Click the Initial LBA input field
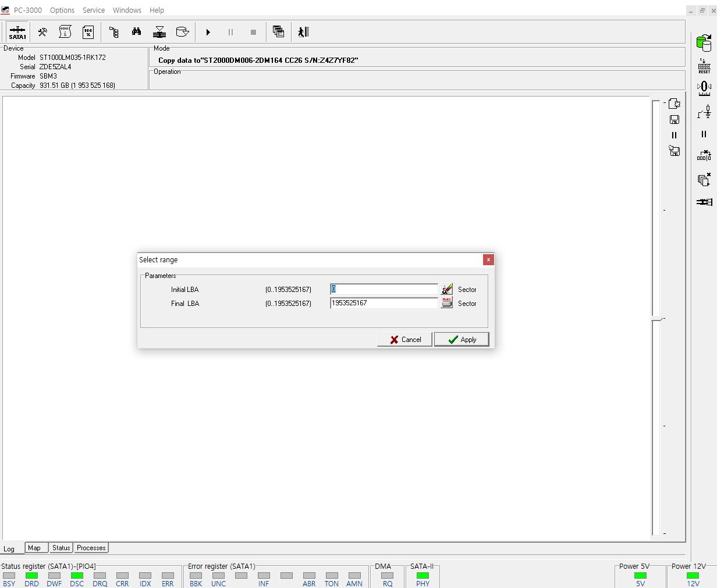The image size is (717, 588). (384, 289)
